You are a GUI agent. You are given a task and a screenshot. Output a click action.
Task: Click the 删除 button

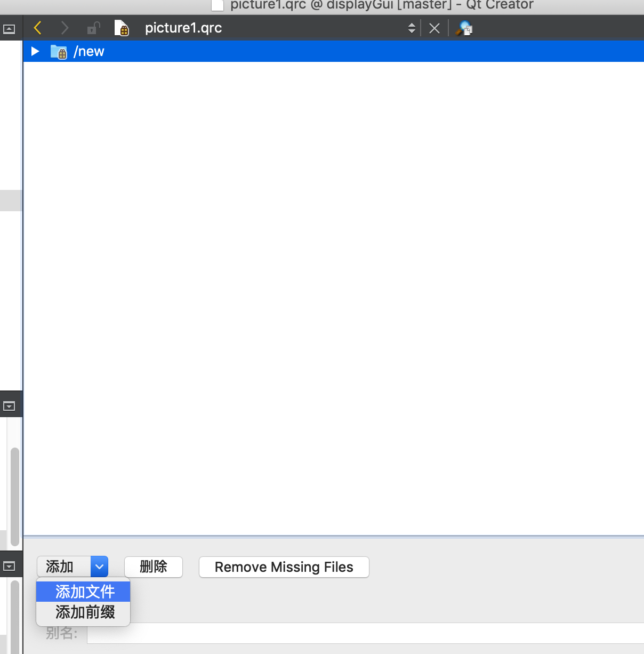[x=154, y=567]
